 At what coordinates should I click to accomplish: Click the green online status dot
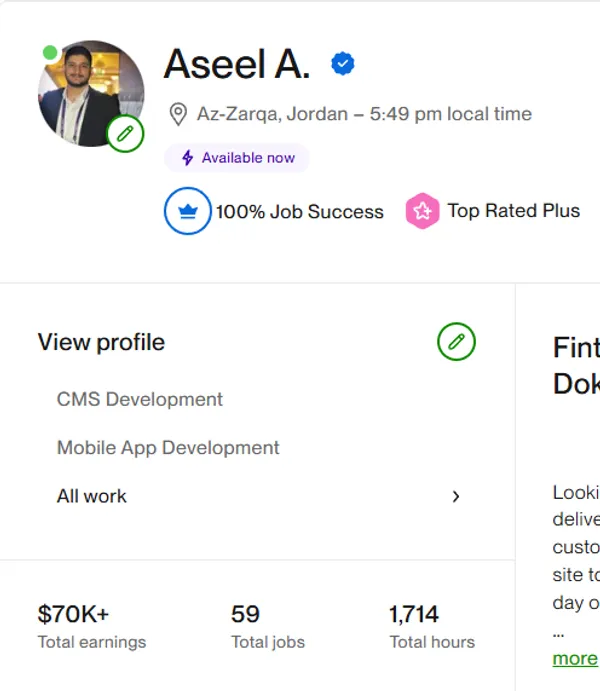click(x=50, y=52)
